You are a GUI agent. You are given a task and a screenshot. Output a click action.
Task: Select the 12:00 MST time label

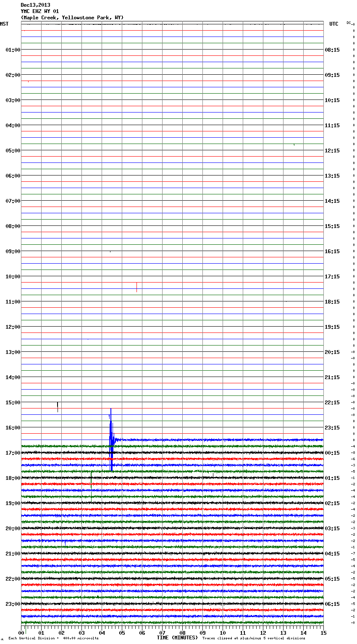point(13,327)
